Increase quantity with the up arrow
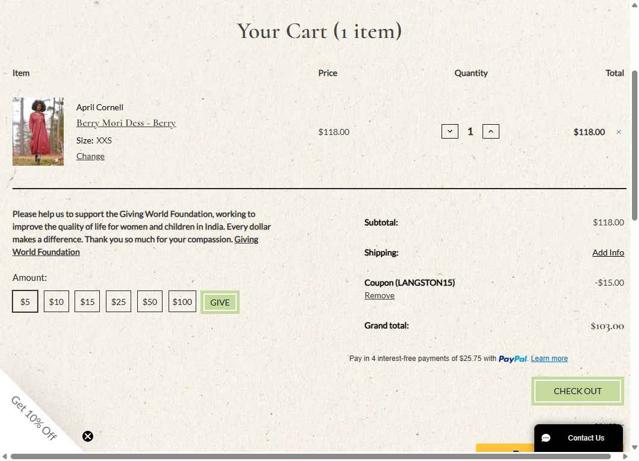Screen dimensions: 639x461 (491, 132)
